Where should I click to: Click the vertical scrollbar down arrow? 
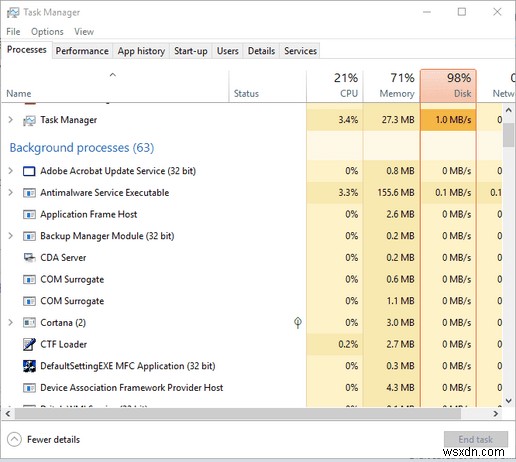509,401
